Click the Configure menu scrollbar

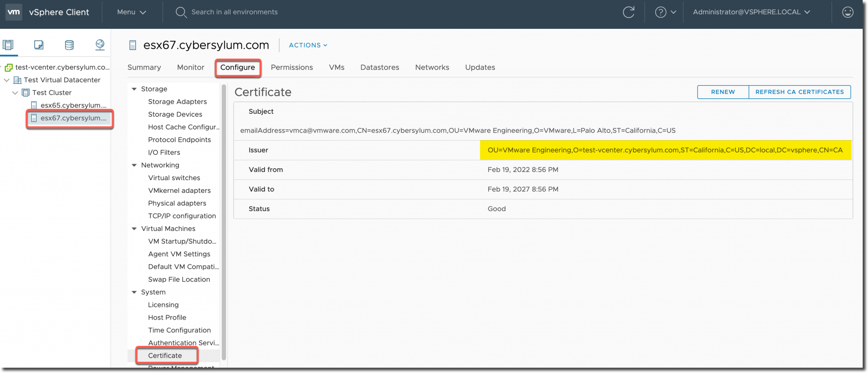(x=224, y=223)
